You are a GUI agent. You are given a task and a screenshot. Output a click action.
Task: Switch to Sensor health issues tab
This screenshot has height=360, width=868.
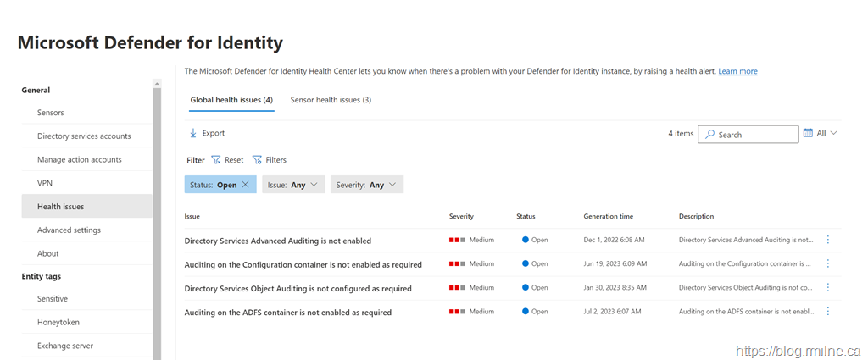[x=331, y=100]
